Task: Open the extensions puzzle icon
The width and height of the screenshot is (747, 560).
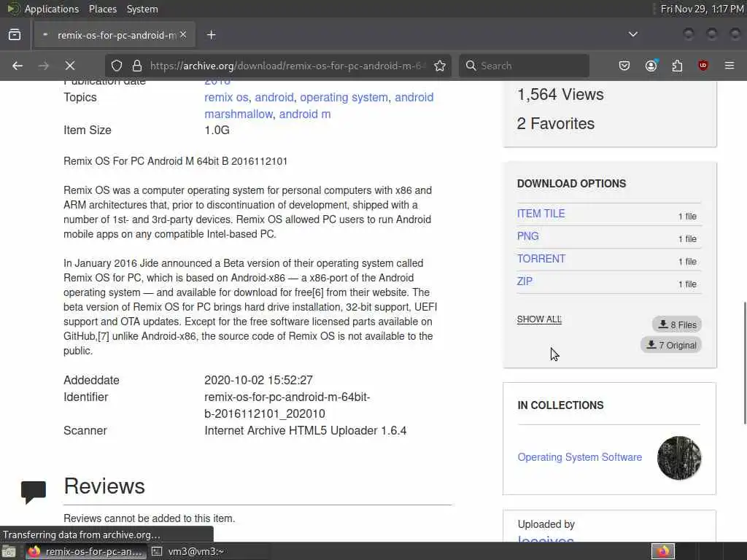Action: [677, 66]
